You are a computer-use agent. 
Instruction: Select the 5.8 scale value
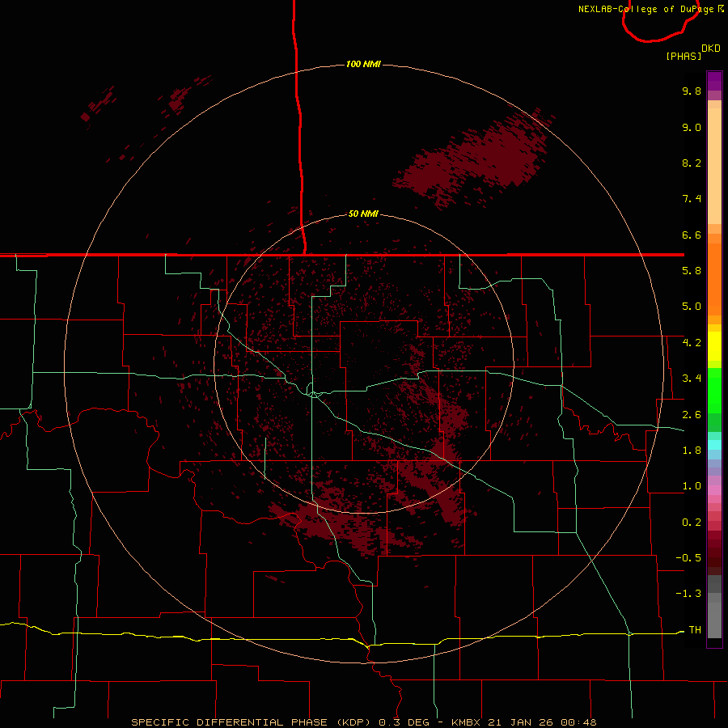pyautogui.click(x=692, y=271)
